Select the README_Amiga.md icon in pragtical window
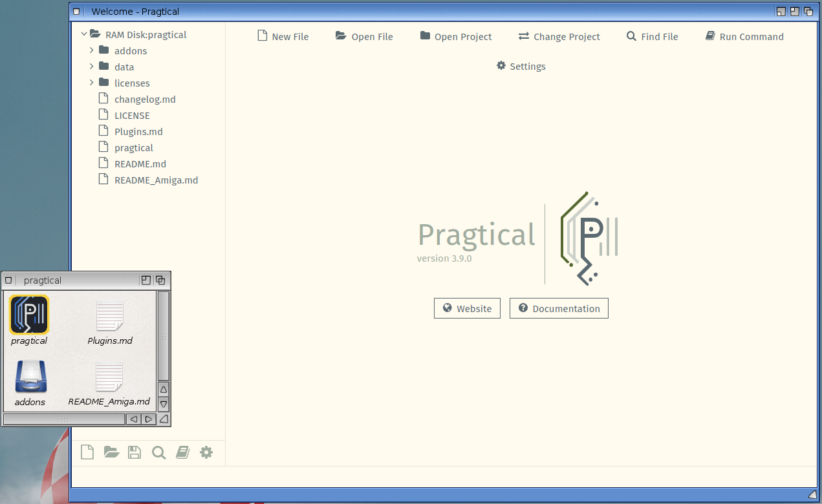The image size is (822, 504). pyautogui.click(x=109, y=377)
